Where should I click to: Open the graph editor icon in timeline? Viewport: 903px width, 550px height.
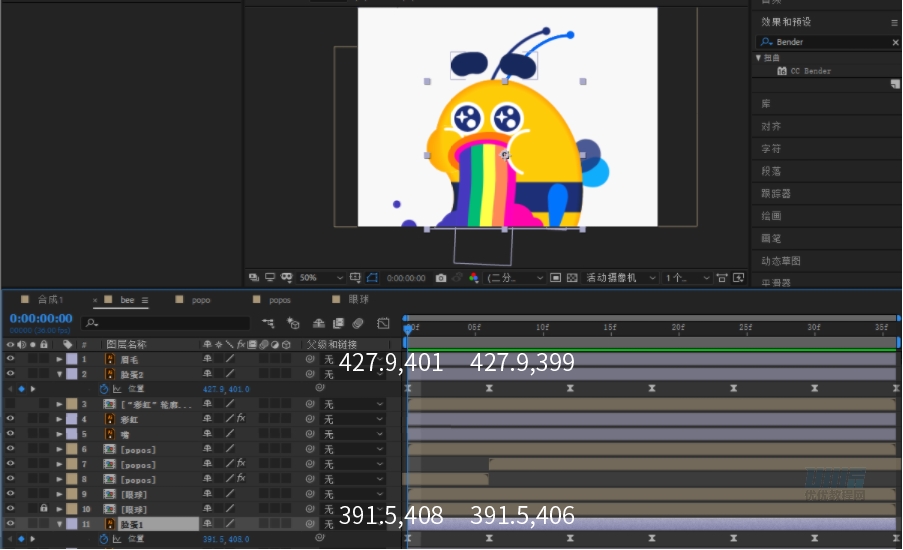(x=383, y=323)
